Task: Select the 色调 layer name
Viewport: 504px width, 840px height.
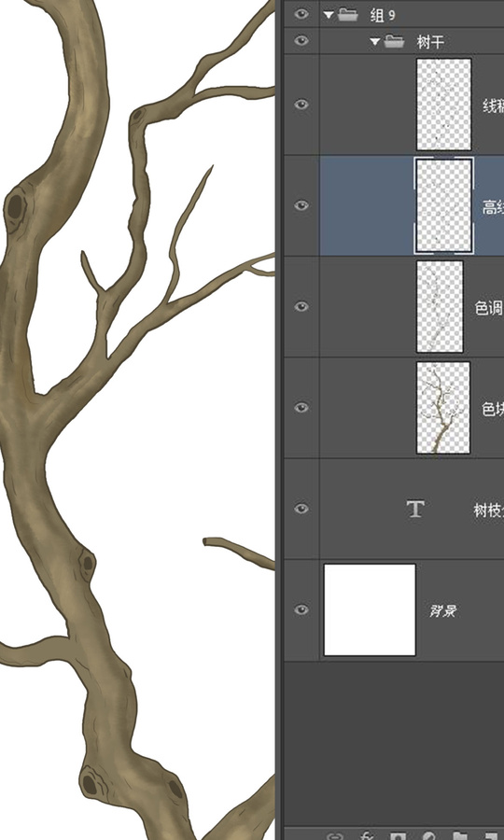Action: (x=489, y=307)
